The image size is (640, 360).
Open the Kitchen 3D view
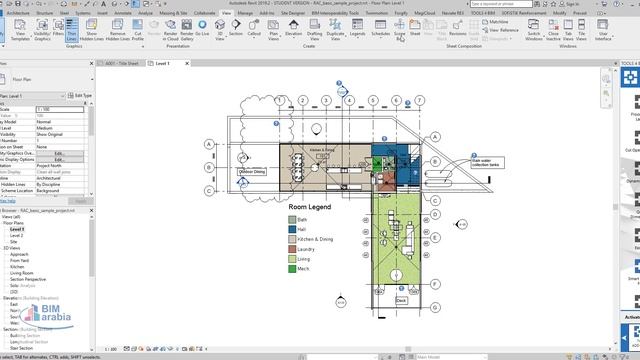pyautogui.click(x=17, y=267)
